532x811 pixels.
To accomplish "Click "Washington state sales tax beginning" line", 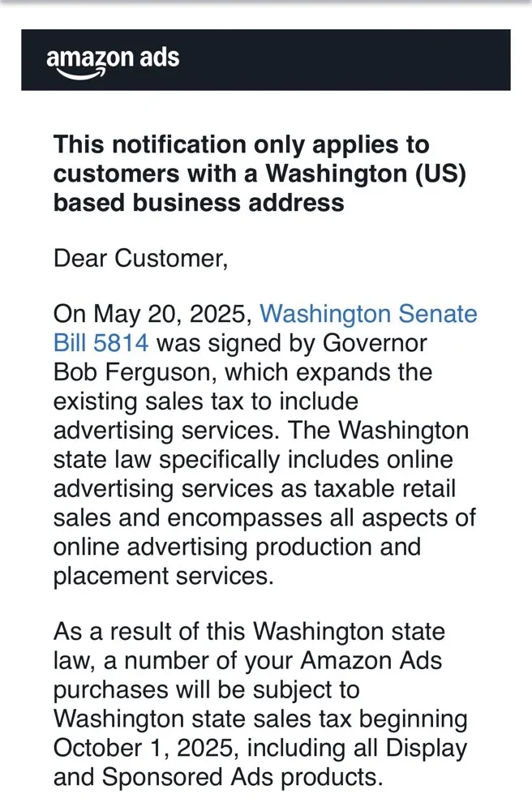I will [260, 719].
